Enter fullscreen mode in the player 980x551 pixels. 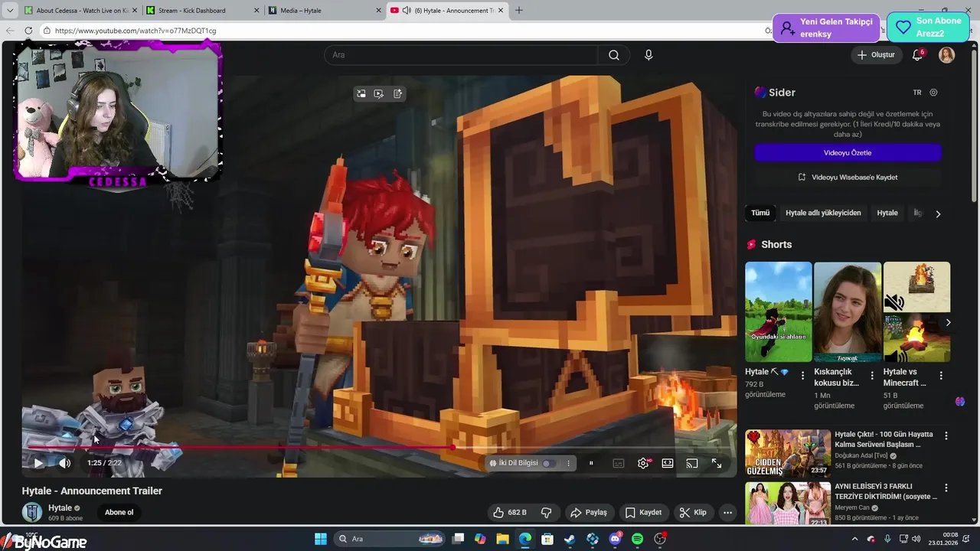tap(717, 463)
